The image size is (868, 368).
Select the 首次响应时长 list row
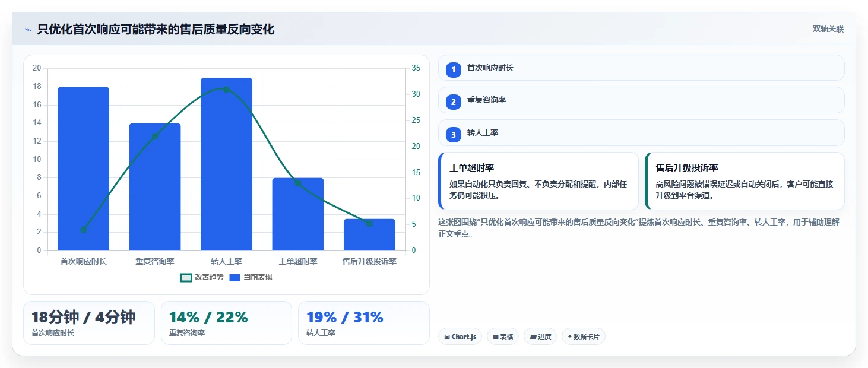641,68
